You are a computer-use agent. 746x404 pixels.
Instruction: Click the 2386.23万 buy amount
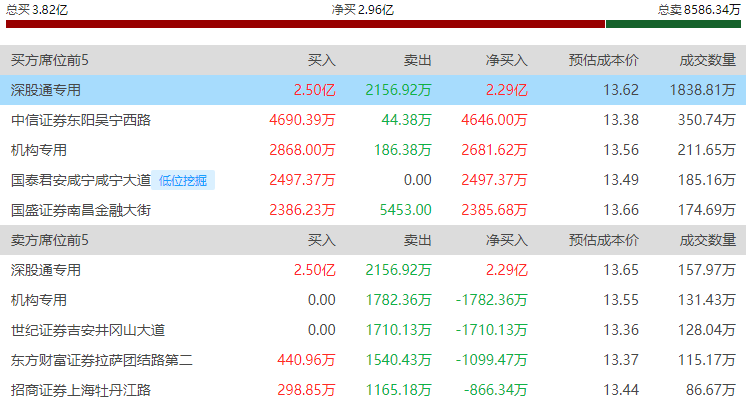tap(302, 210)
